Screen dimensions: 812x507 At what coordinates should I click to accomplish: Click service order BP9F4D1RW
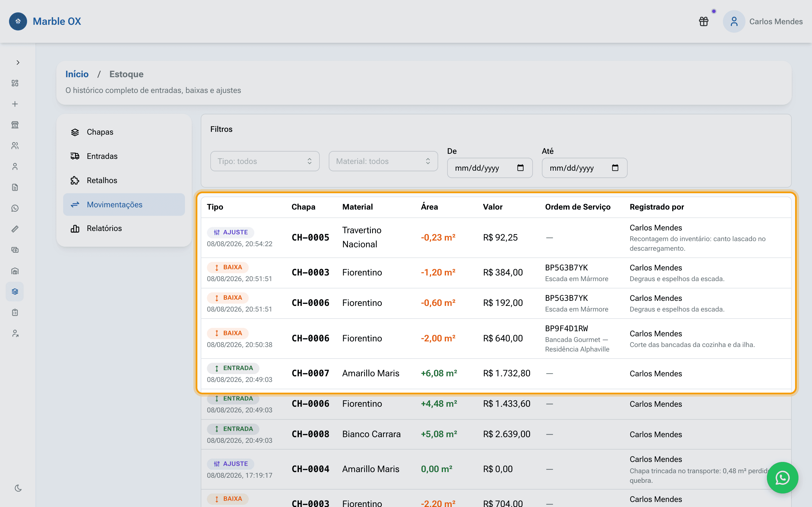[x=566, y=329]
